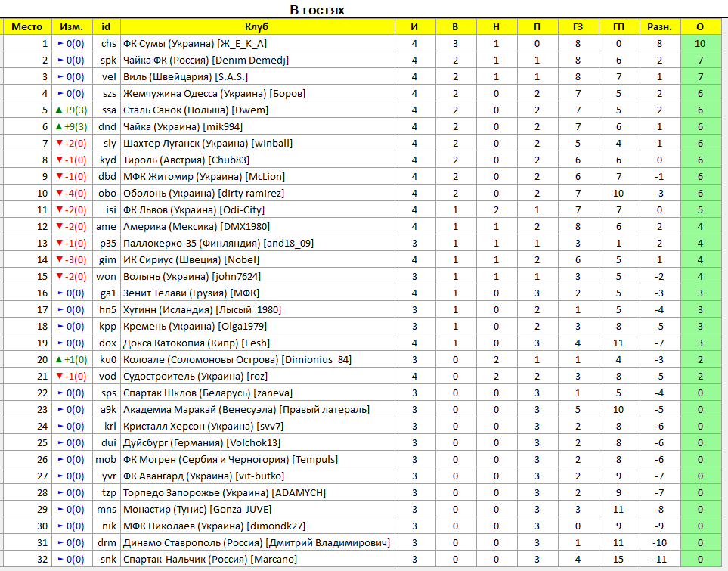Click the red '-3(0)' change value

point(71,259)
